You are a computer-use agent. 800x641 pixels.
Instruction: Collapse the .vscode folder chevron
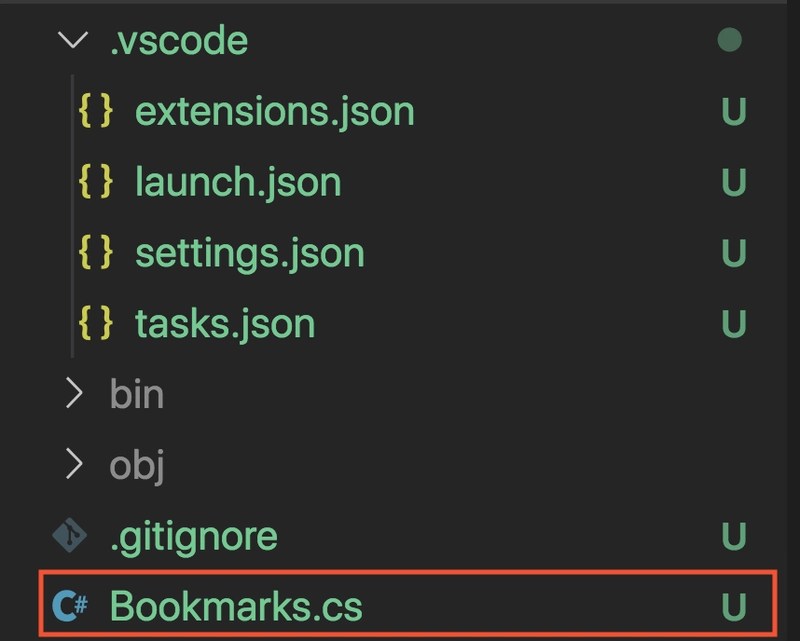[x=73, y=40]
